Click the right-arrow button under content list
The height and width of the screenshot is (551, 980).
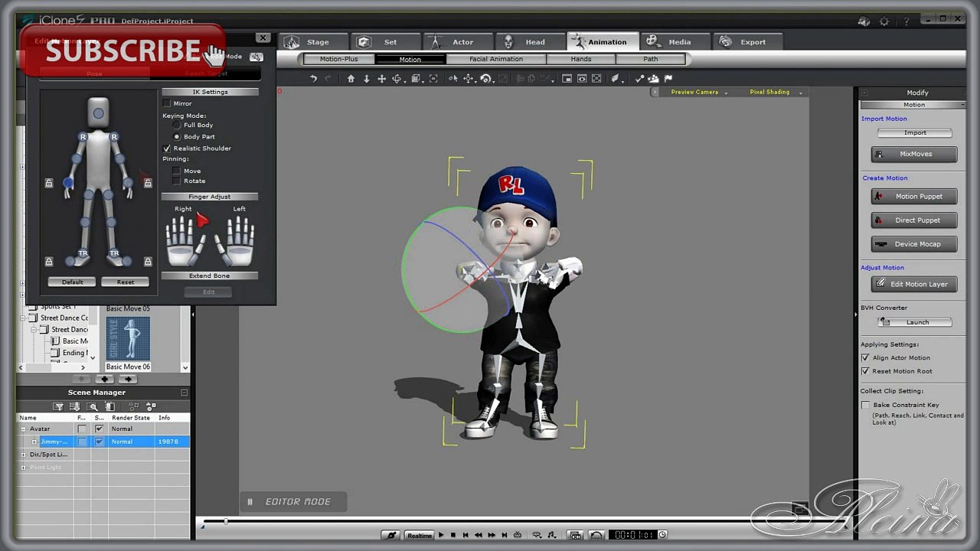click(127, 379)
